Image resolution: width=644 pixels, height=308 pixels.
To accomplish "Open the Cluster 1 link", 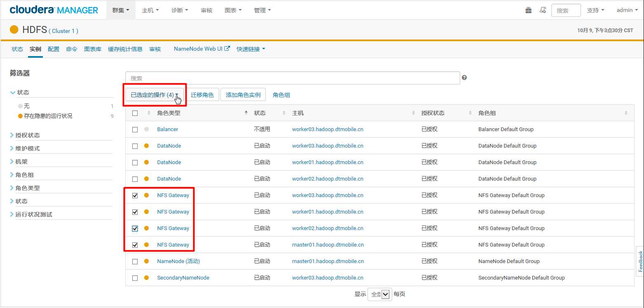I will tap(63, 31).
